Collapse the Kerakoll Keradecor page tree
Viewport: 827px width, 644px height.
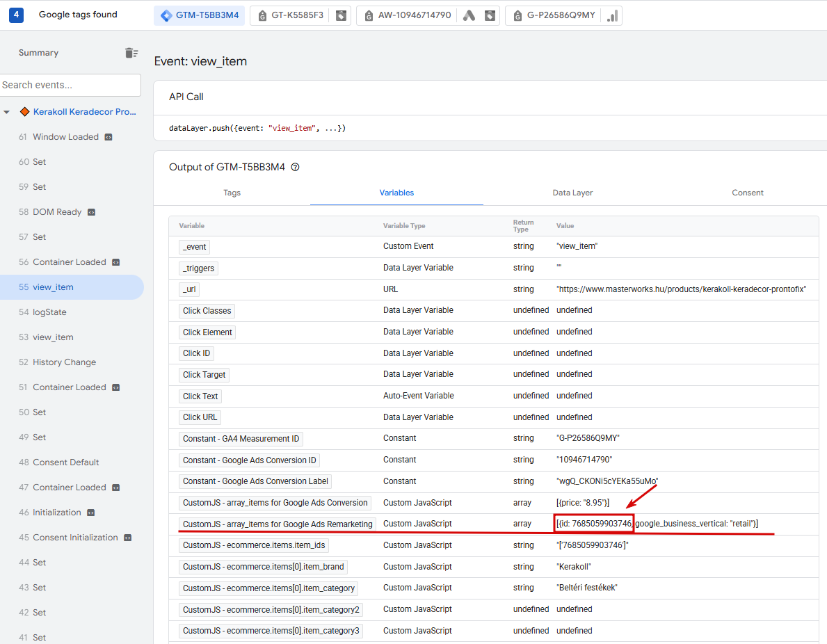[7, 112]
